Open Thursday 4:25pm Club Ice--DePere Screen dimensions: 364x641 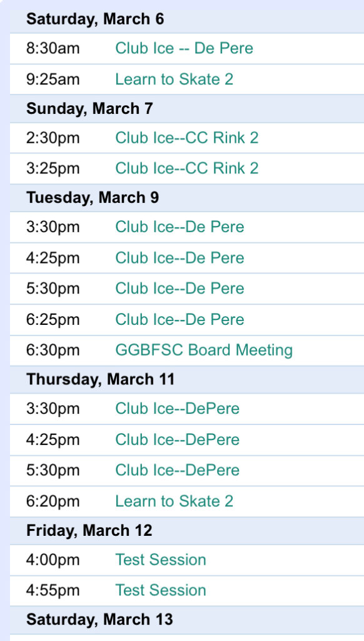(177, 439)
